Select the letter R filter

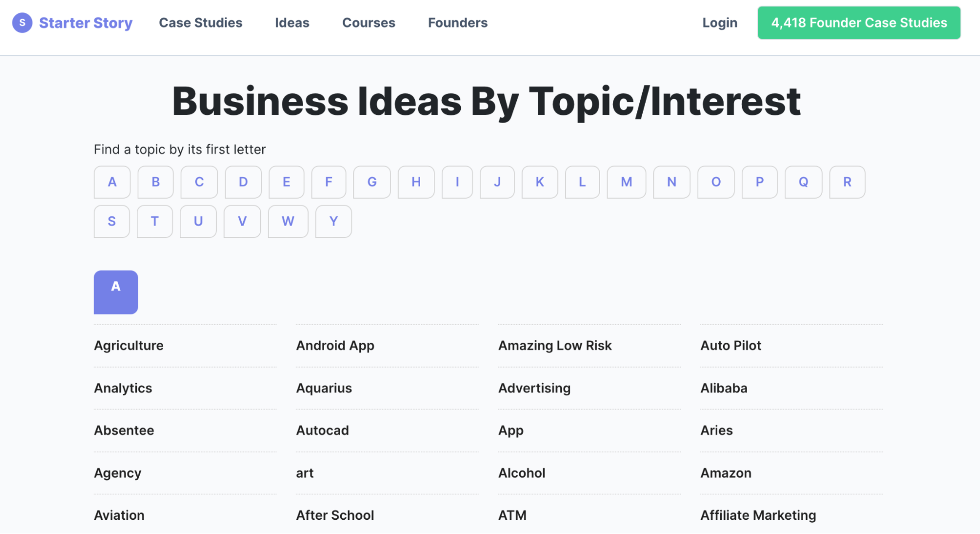click(x=847, y=182)
